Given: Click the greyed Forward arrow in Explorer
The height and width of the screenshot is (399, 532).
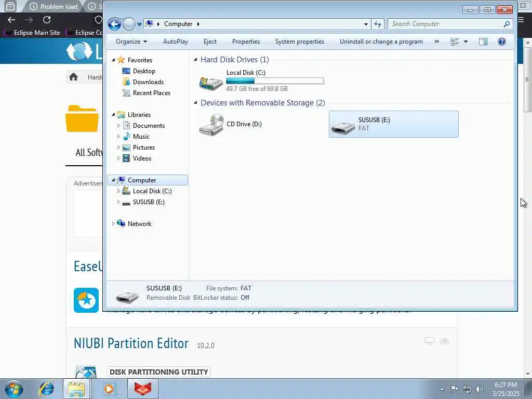Looking at the screenshot, I should (129, 24).
